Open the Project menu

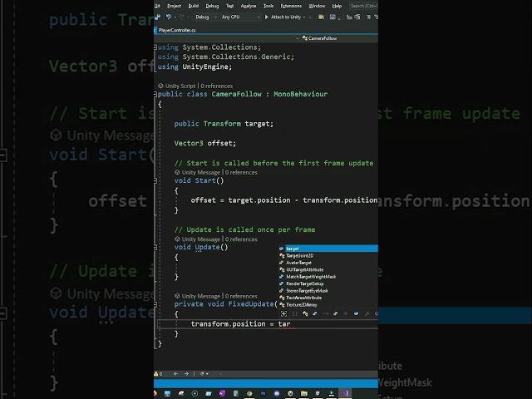click(x=174, y=6)
